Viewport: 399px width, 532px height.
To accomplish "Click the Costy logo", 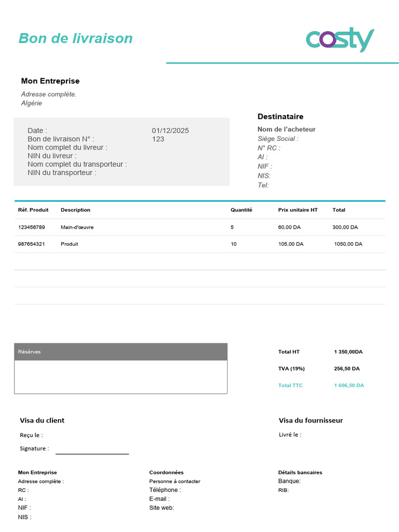I will coord(340,39).
